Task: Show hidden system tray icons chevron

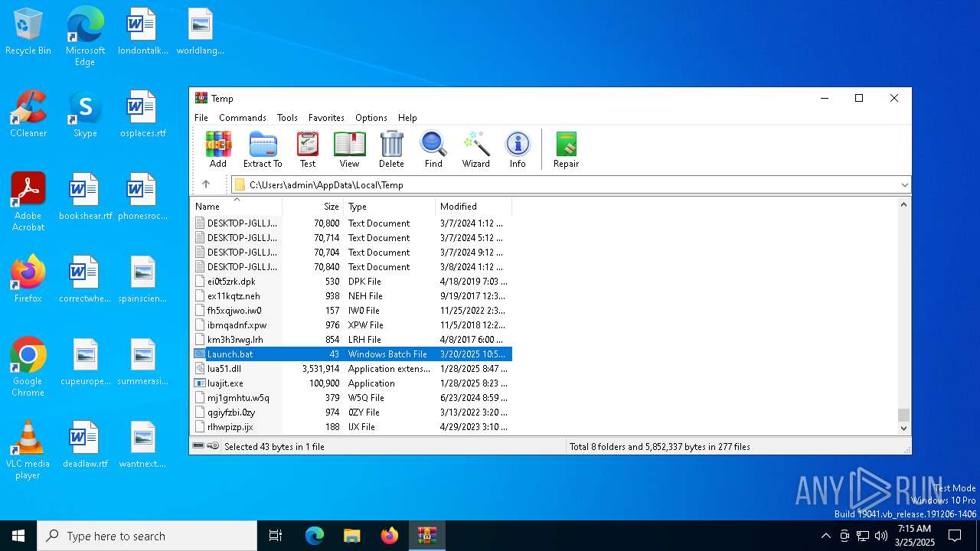Action: tap(825, 536)
